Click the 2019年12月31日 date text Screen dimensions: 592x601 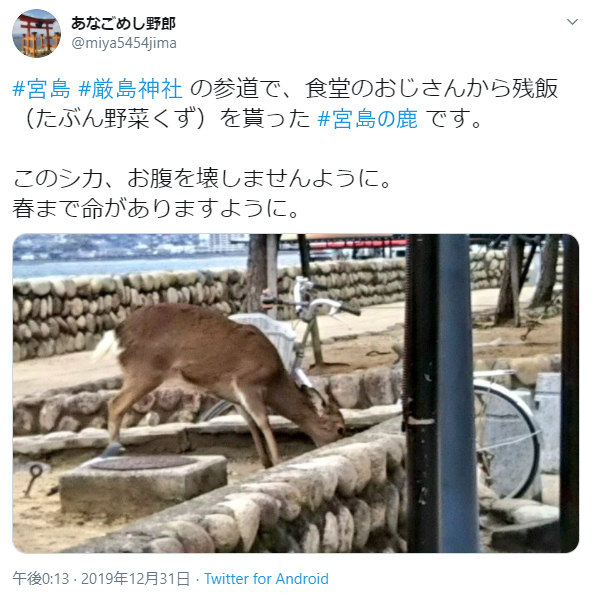[x=136, y=579]
